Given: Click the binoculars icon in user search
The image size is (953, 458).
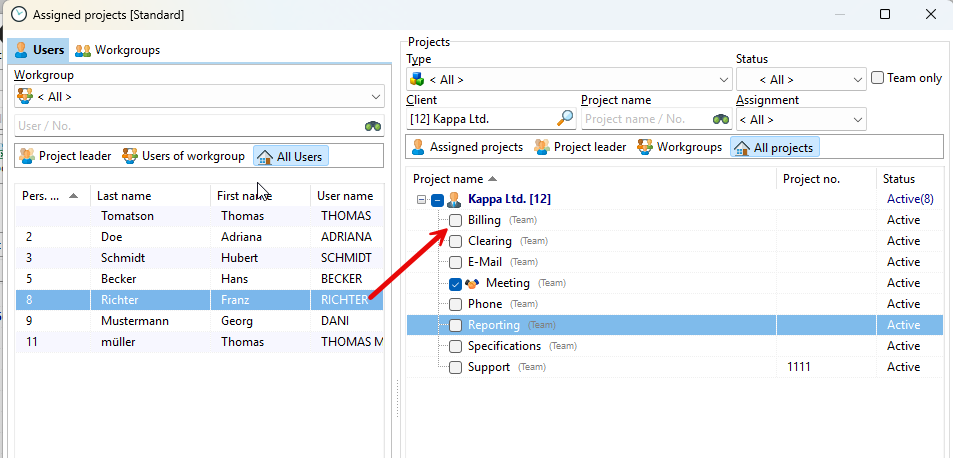Looking at the screenshot, I should tap(373, 126).
